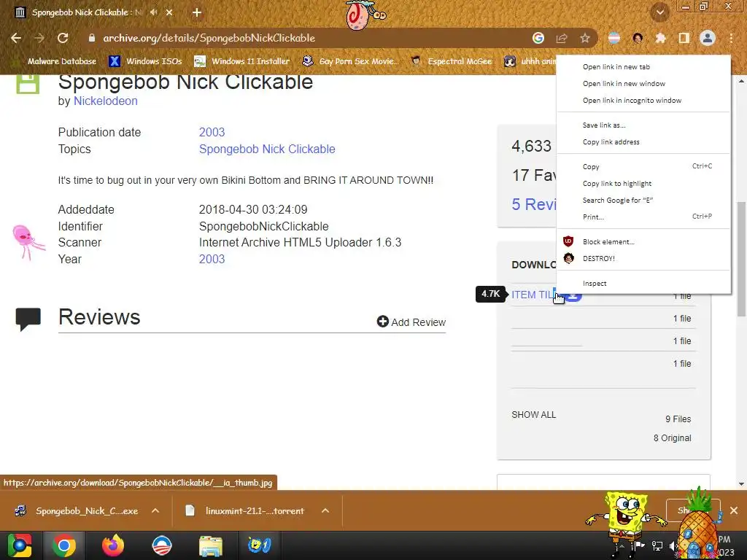Open the 2003 Year link
Screen dimensions: 747x560
pyautogui.click(x=212, y=259)
